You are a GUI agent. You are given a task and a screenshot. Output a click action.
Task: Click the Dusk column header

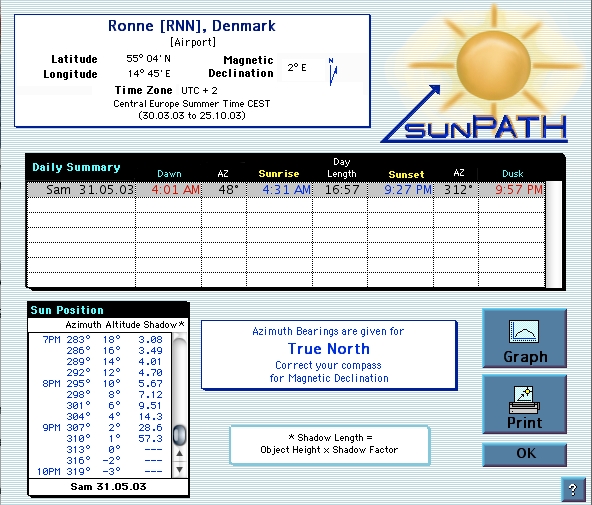tap(512, 174)
